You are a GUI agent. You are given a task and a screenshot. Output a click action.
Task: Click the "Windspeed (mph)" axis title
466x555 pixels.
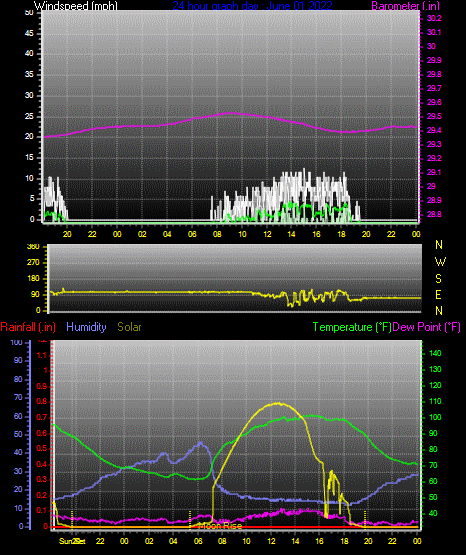76,6
